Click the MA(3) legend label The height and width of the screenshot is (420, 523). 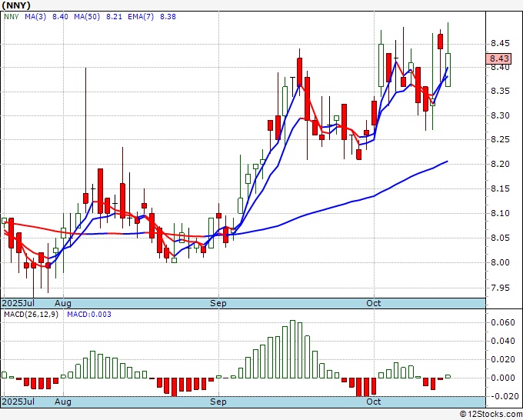[35, 17]
